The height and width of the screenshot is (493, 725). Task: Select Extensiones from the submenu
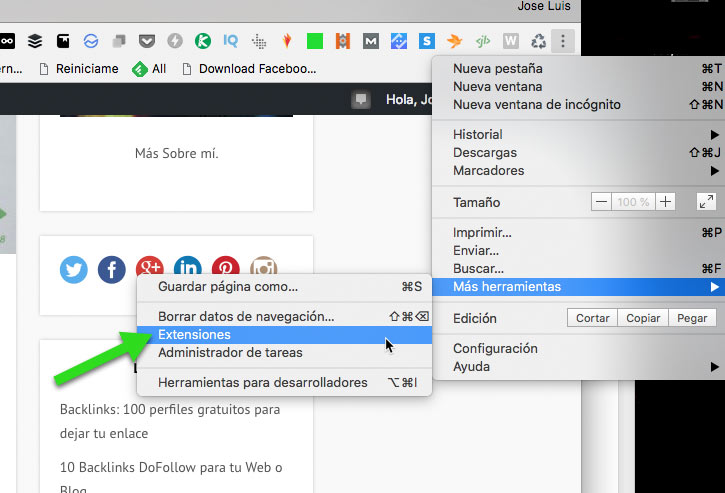(194, 334)
